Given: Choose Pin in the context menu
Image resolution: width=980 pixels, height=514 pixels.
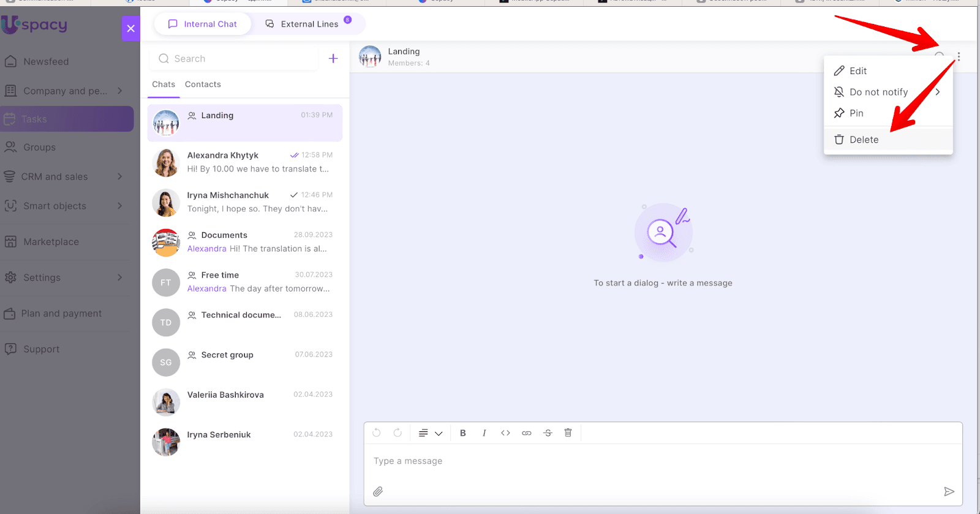Looking at the screenshot, I should [x=856, y=113].
